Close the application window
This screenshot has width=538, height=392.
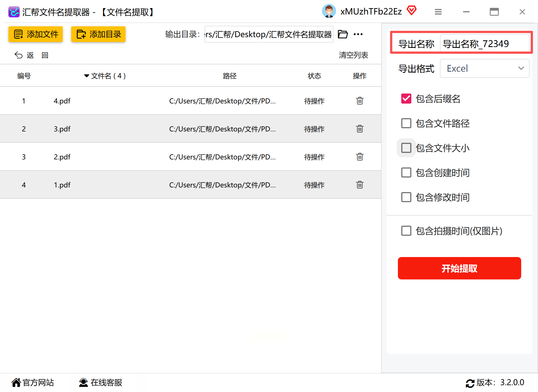pyautogui.click(x=522, y=12)
